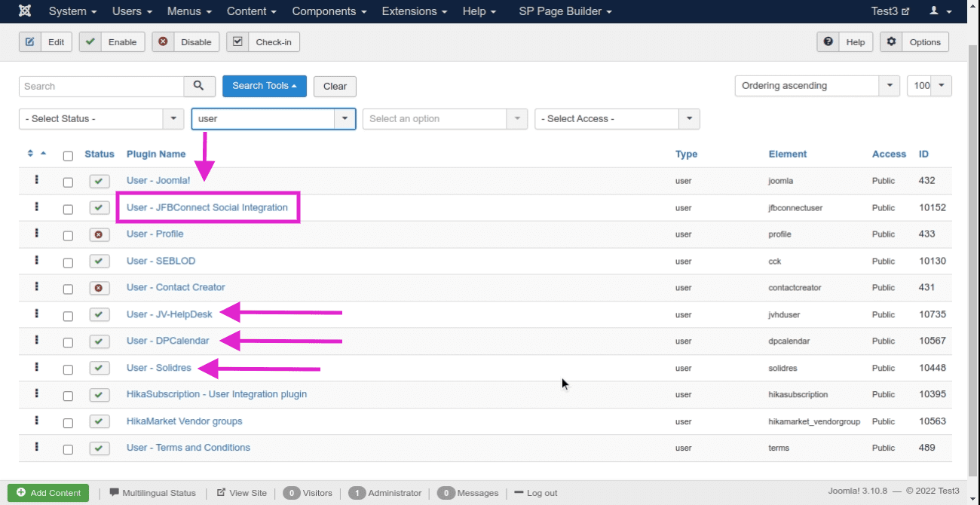Focus the Search input field
The width and height of the screenshot is (980, 505).
(x=101, y=86)
